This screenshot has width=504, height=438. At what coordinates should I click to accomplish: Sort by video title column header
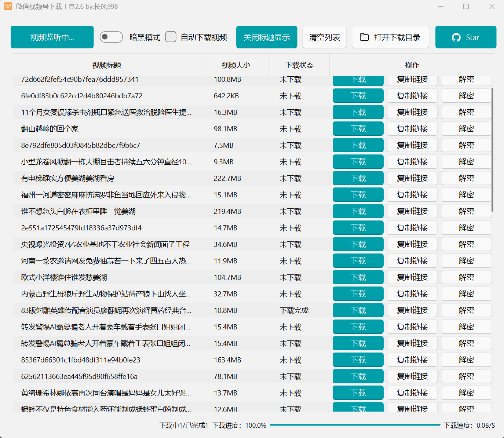107,65
